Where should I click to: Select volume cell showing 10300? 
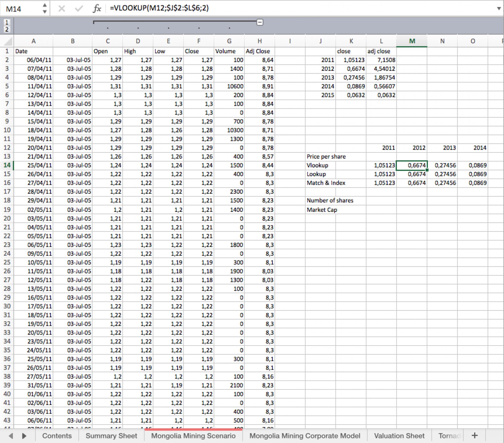tap(229, 130)
